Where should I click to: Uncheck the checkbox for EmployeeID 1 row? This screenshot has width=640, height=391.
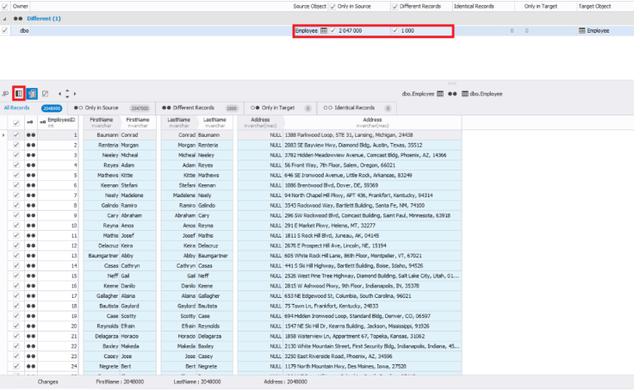coord(16,135)
